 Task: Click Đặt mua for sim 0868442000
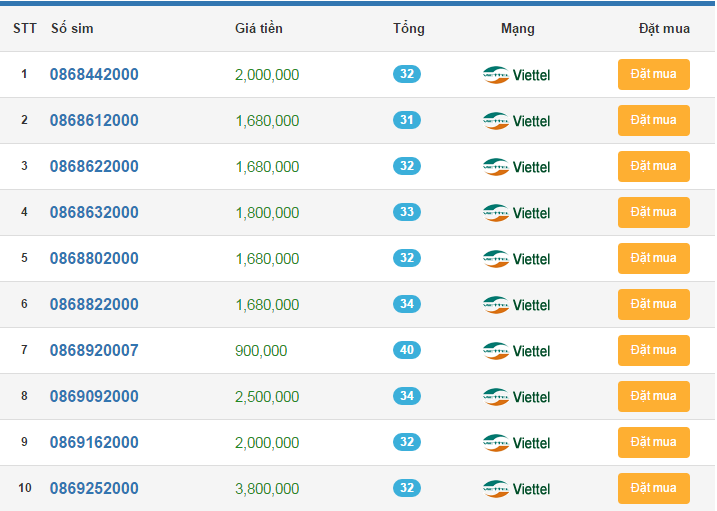[653, 74]
